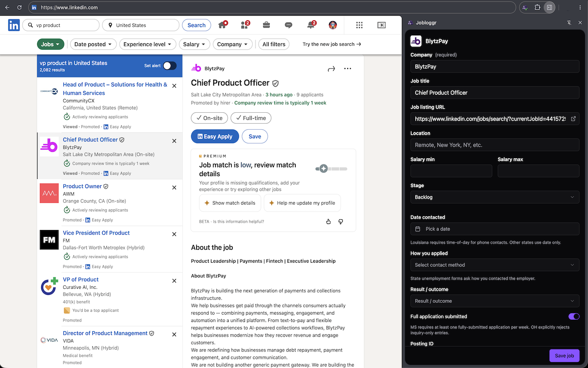Screen dimensions: 588x368
Task: Dismiss the Chief Product Officer job card
Action: (x=174, y=141)
